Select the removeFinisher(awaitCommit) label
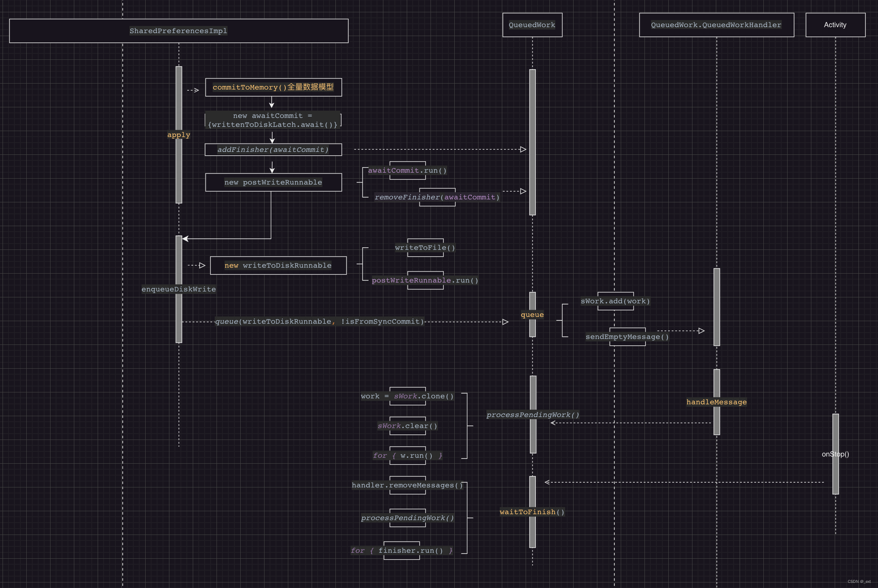The image size is (878, 588). (437, 197)
